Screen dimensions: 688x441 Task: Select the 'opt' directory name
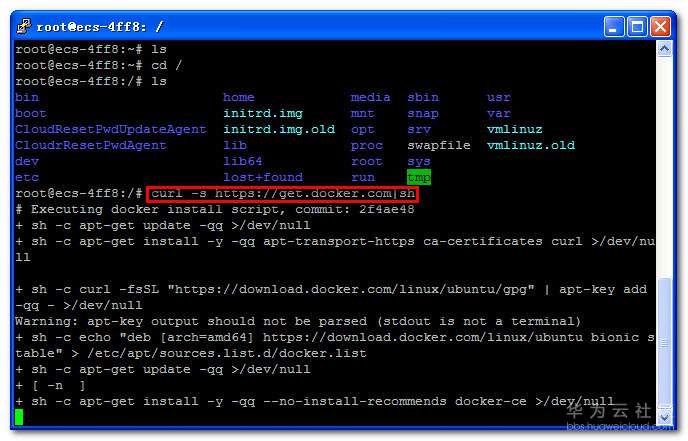pyautogui.click(x=362, y=129)
